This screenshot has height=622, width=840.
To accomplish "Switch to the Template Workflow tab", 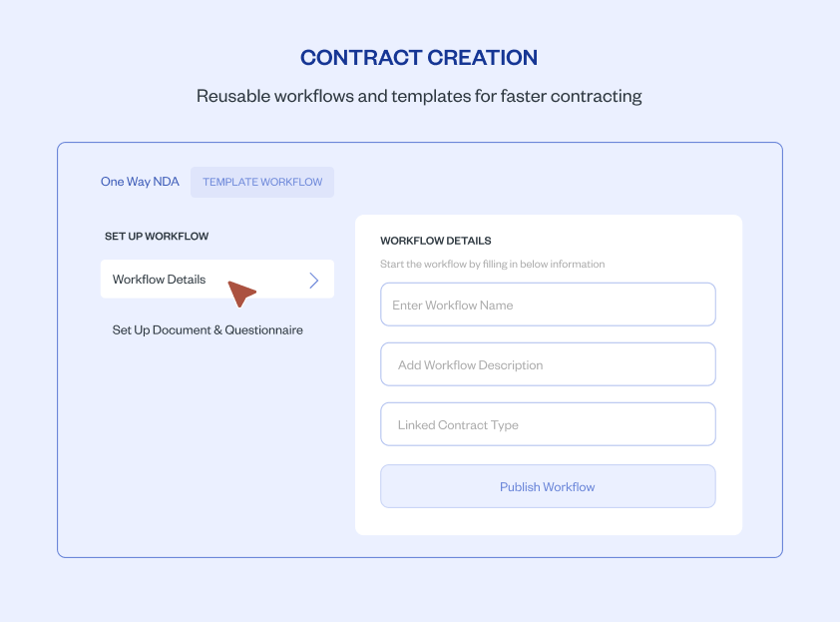I will pos(261,182).
